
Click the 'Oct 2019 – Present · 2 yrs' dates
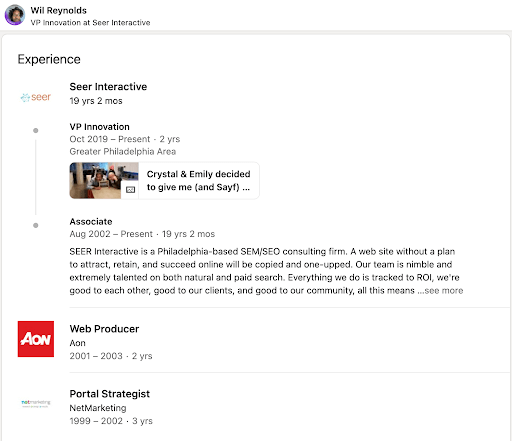(125, 139)
